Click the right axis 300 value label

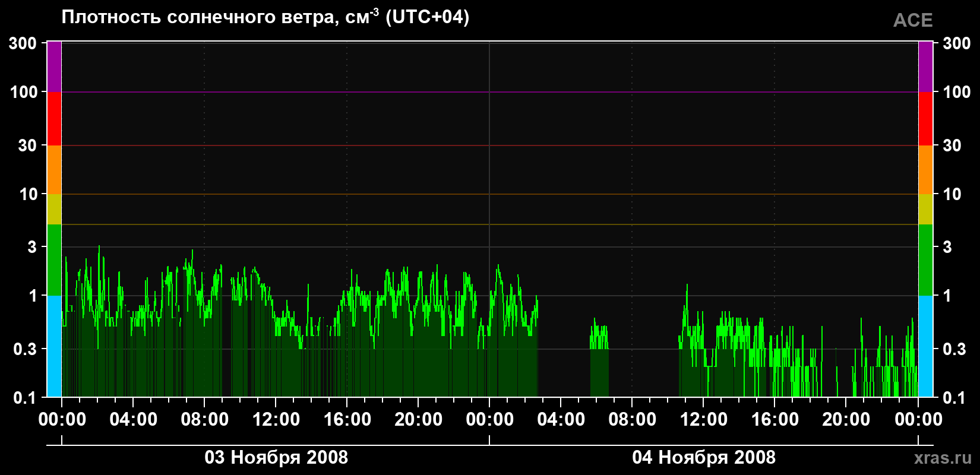[957, 43]
